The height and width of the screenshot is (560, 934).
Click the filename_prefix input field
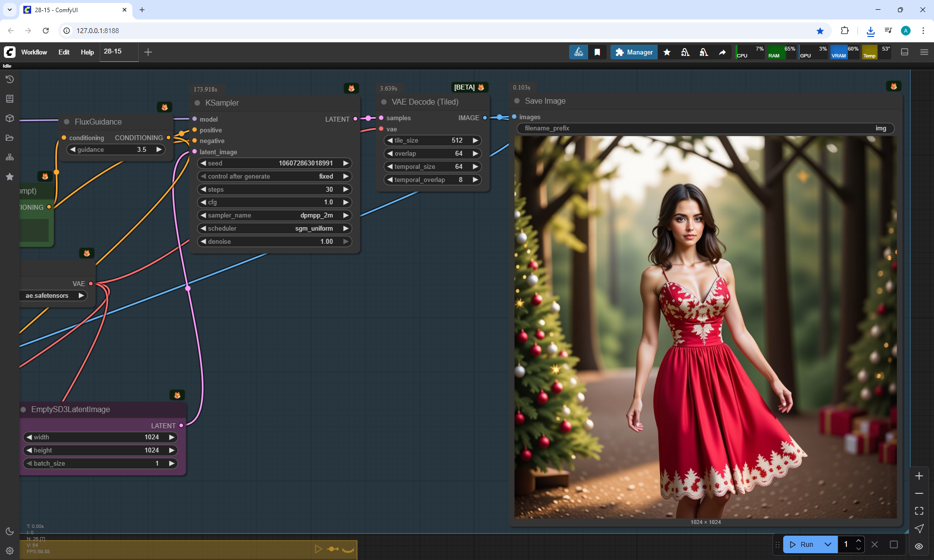705,128
